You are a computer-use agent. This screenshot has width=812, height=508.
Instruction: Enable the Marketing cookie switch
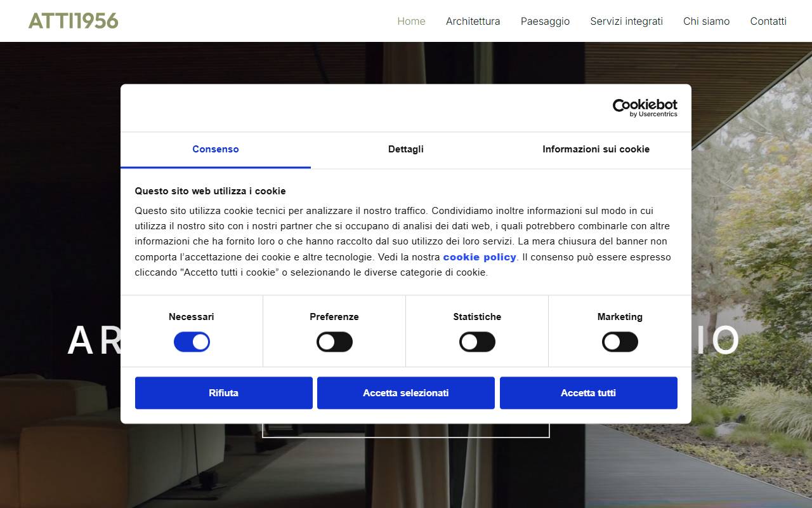click(620, 342)
